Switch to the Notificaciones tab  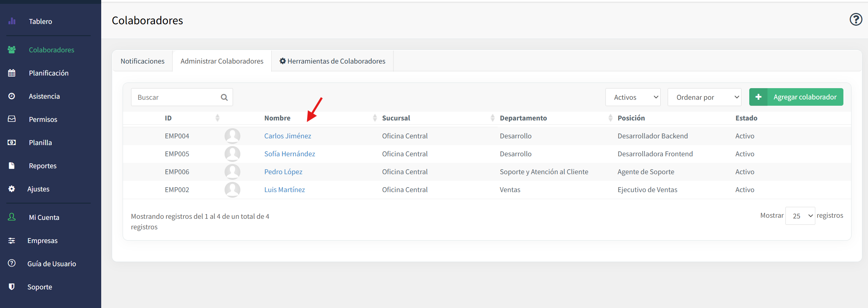point(143,61)
